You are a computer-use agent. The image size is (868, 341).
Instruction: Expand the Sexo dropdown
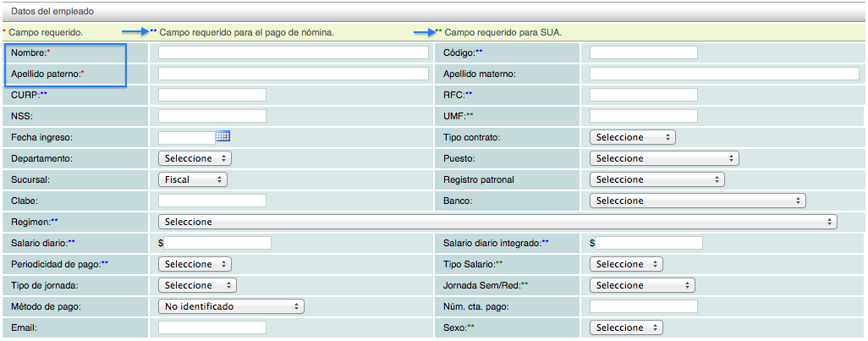tap(626, 327)
